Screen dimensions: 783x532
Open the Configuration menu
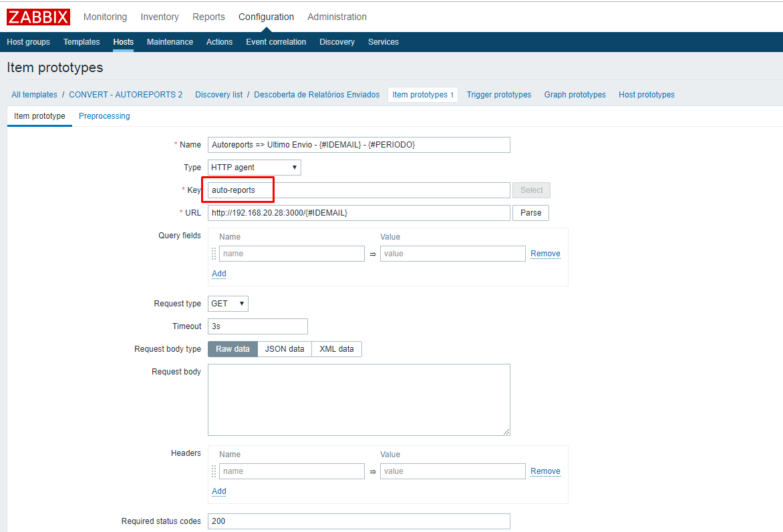[266, 17]
